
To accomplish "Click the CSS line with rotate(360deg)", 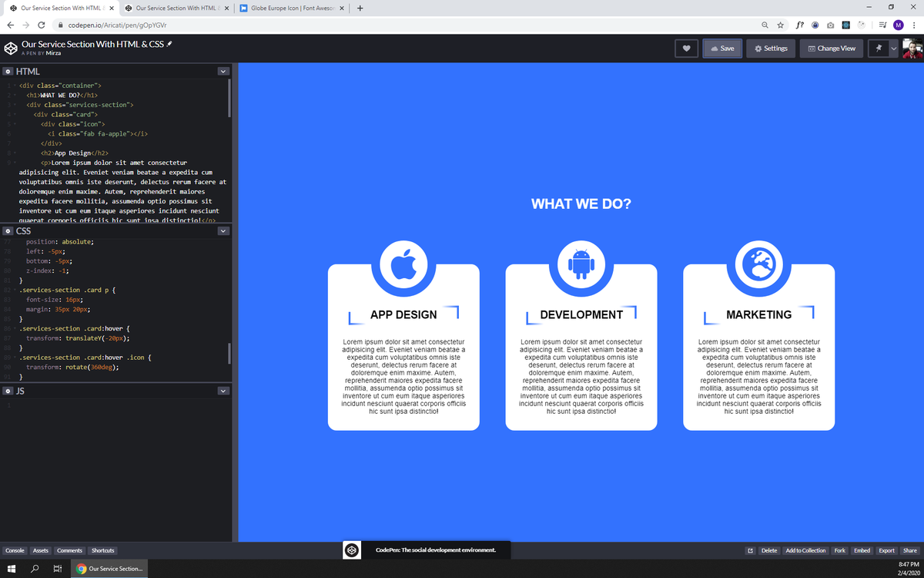I will point(72,368).
